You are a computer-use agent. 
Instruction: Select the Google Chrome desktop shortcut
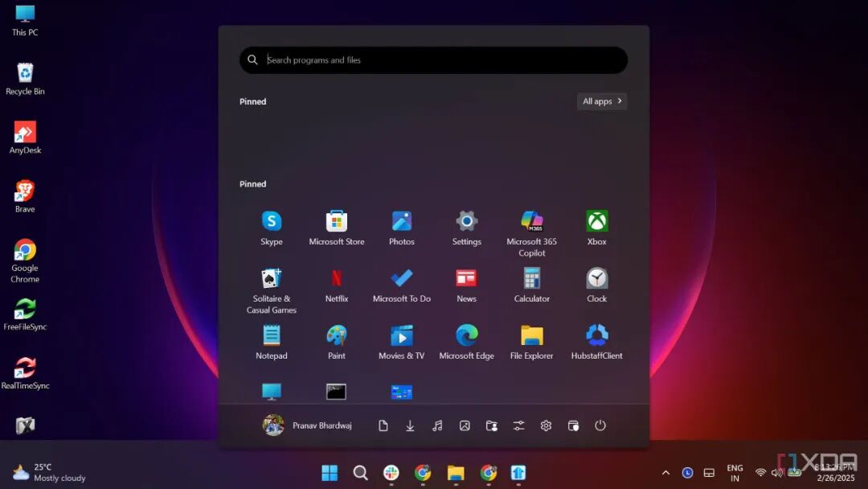coord(25,261)
